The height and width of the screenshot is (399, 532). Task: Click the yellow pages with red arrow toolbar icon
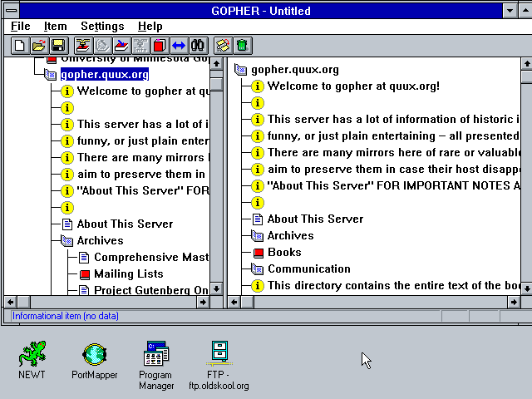(224, 46)
